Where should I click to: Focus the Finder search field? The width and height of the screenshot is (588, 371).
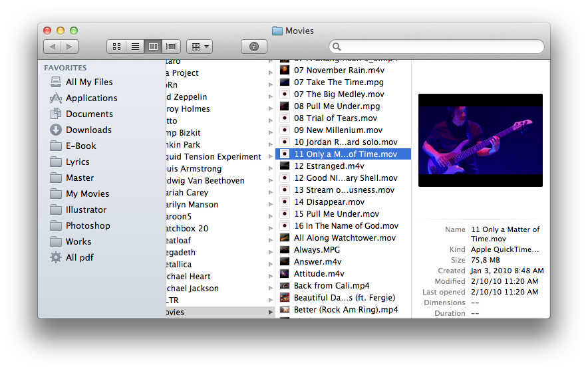pos(436,47)
